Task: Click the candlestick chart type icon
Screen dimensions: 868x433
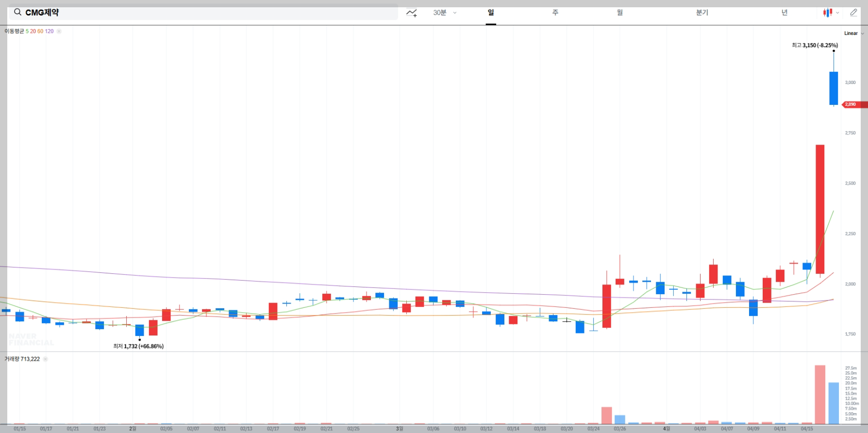Action: pos(828,13)
